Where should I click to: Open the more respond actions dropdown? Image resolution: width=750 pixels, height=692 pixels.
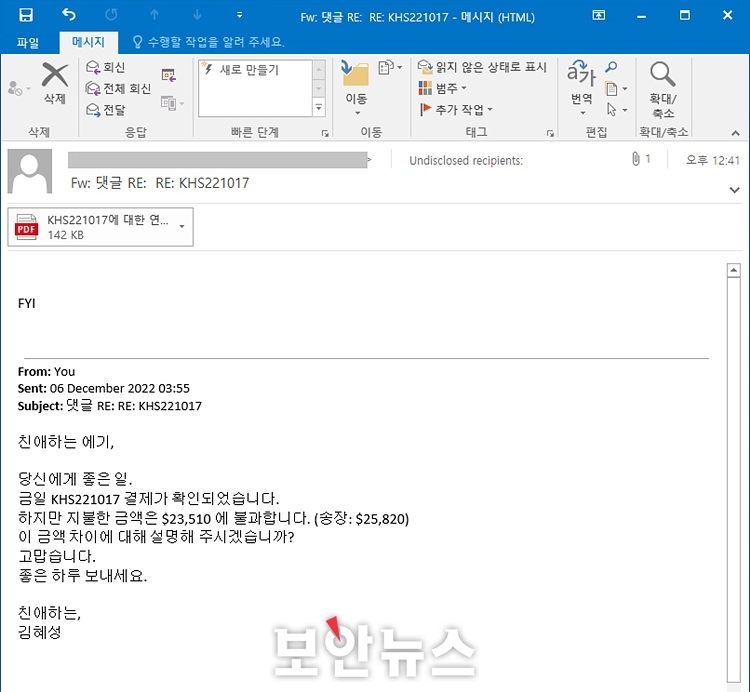[173, 103]
